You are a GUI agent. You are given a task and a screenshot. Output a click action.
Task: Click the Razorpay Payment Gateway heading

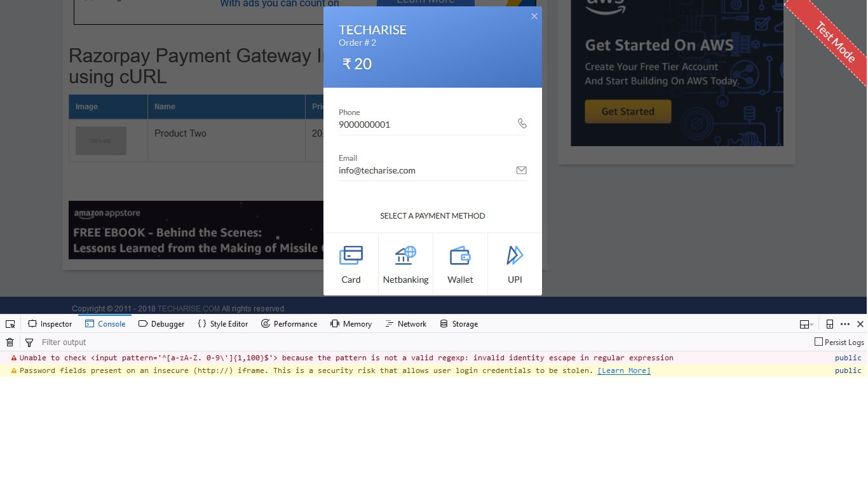(196, 66)
